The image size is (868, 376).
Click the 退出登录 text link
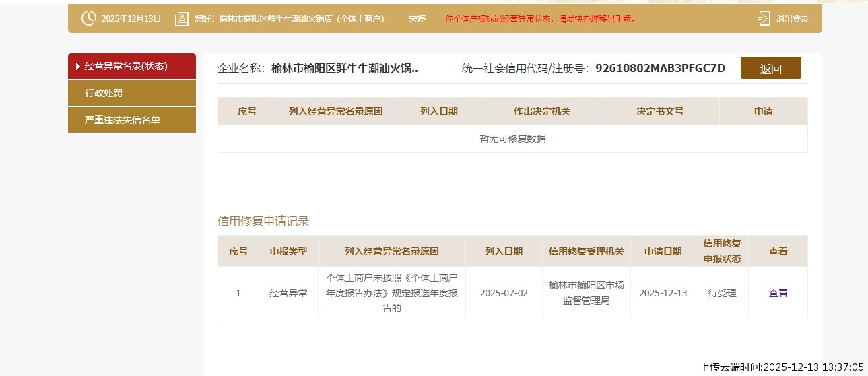[792, 19]
